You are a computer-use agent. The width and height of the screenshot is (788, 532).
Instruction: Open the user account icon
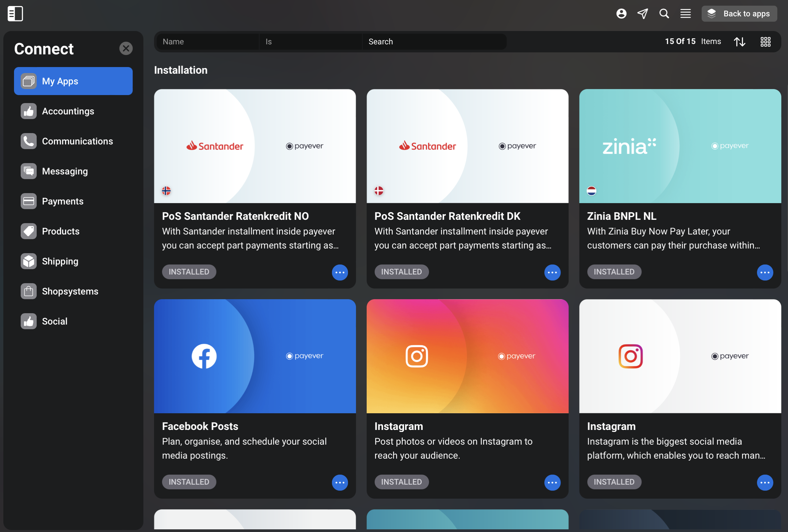[x=621, y=14]
